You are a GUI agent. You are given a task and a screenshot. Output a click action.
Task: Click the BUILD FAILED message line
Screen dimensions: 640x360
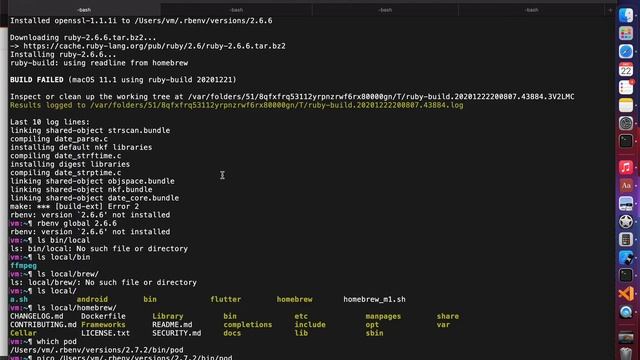(x=123, y=80)
